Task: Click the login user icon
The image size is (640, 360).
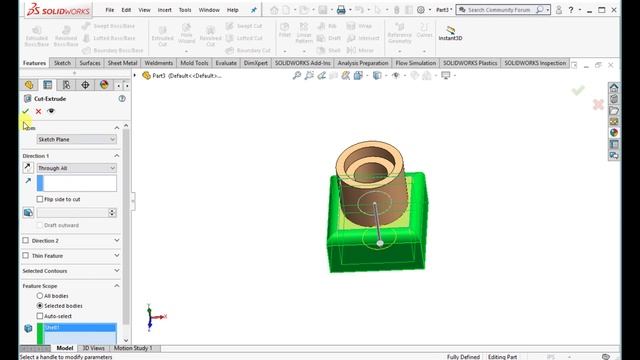Action: pyautogui.click(x=559, y=10)
